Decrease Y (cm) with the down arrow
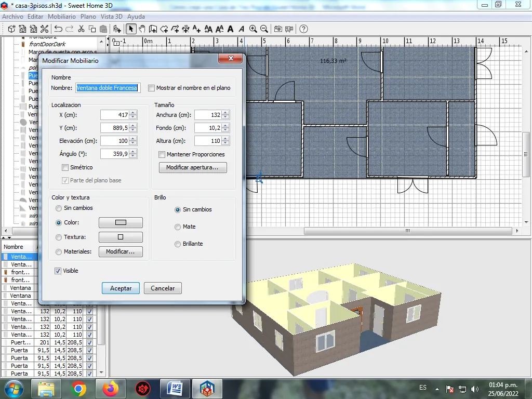The width and height of the screenshot is (532, 399). click(133, 130)
